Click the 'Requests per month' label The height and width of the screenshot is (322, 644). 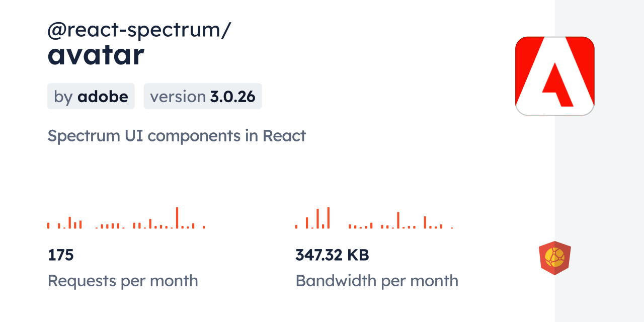[x=123, y=281]
